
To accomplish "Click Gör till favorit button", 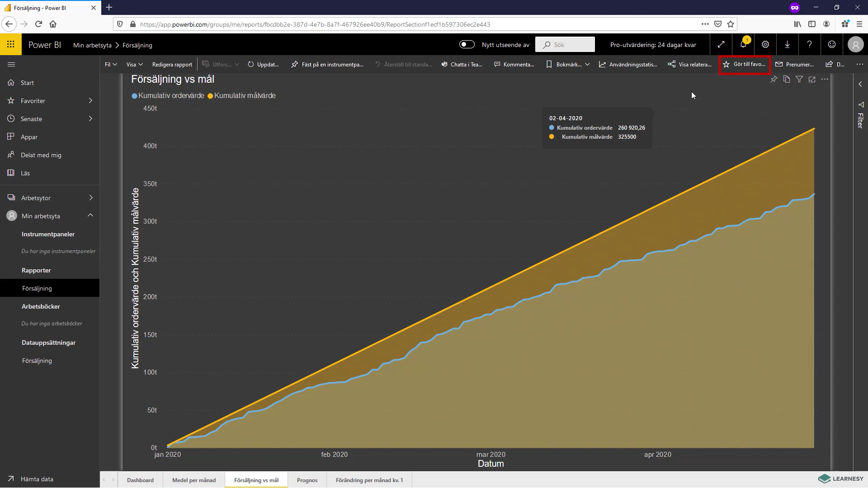I will (x=745, y=64).
